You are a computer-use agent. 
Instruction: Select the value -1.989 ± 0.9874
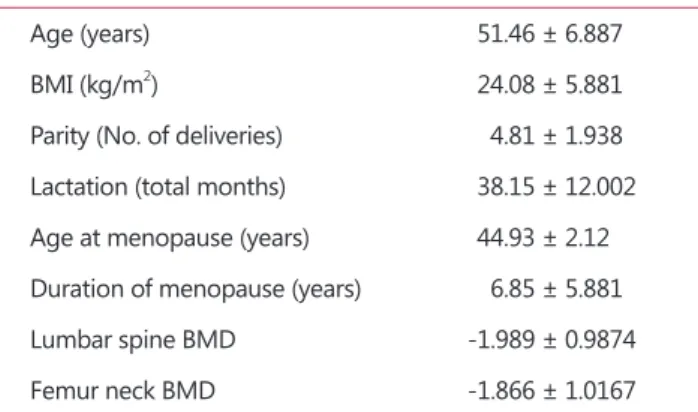[x=552, y=339]
